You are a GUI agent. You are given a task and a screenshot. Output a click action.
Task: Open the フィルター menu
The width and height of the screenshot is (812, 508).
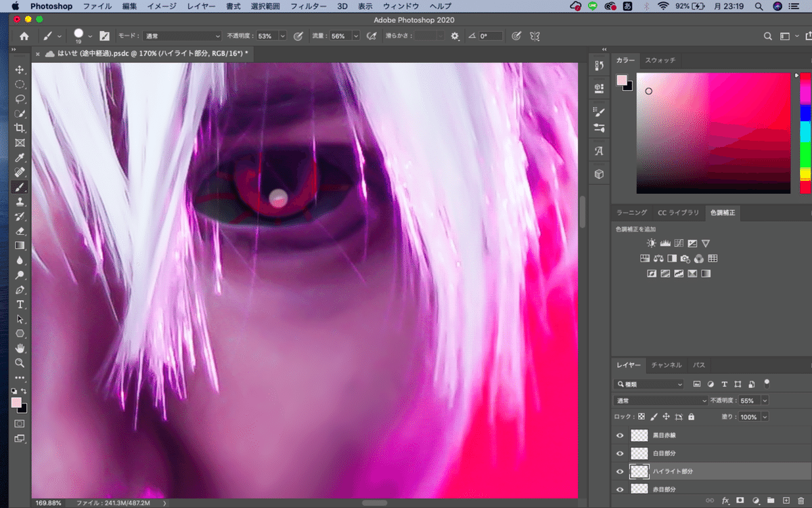click(308, 6)
